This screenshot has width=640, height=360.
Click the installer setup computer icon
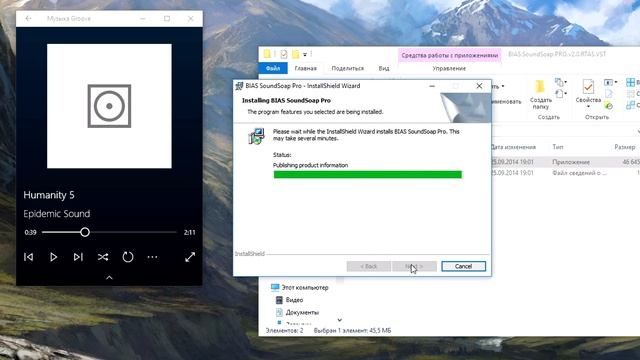(x=257, y=136)
